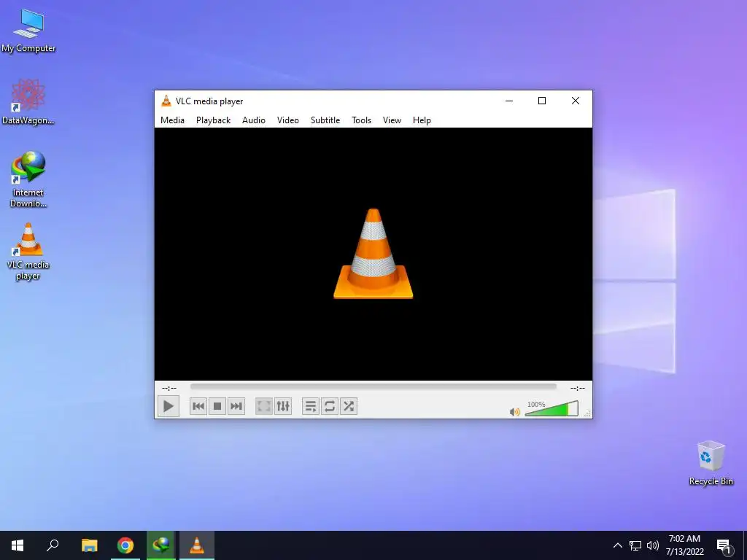
Task: Start playback with the Play button
Action: click(169, 406)
